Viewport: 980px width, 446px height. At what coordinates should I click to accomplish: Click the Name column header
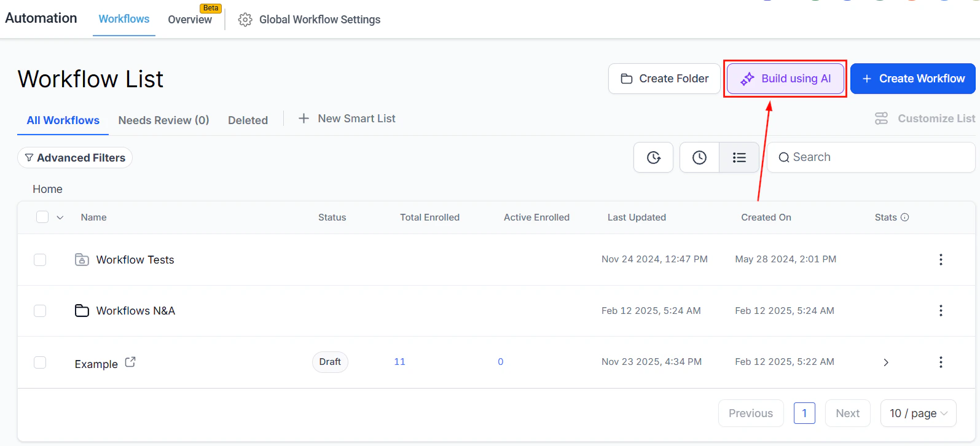click(93, 217)
